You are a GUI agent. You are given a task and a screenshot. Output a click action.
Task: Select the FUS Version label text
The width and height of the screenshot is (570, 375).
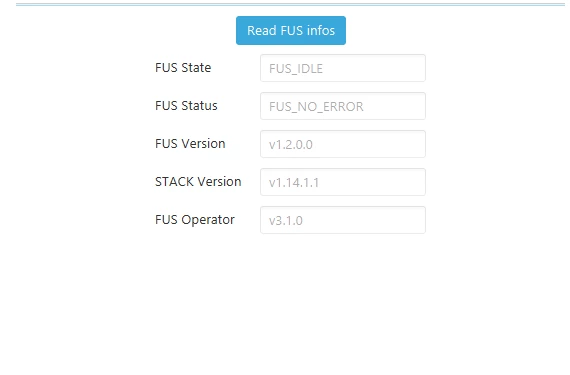[x=190, y=144]
